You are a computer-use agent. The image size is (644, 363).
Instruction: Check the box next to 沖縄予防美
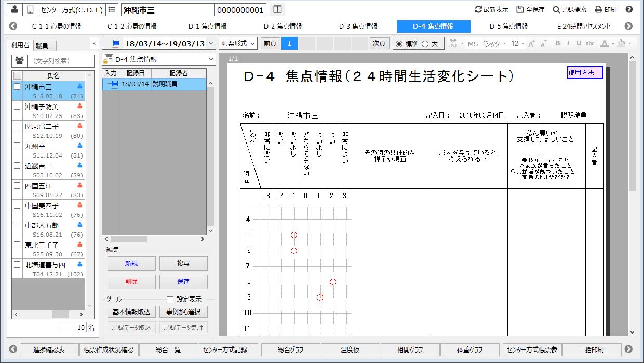point(17,106)
